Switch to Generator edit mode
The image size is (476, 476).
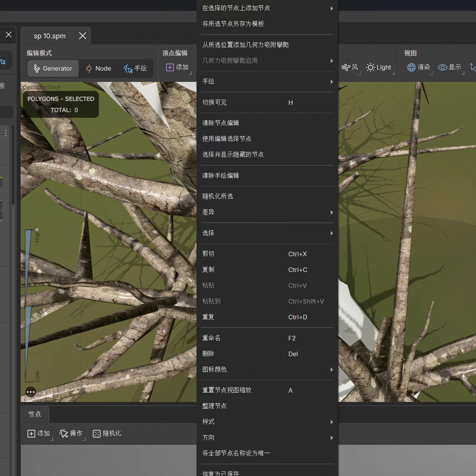pyautogui.click(x=53, y=68)
